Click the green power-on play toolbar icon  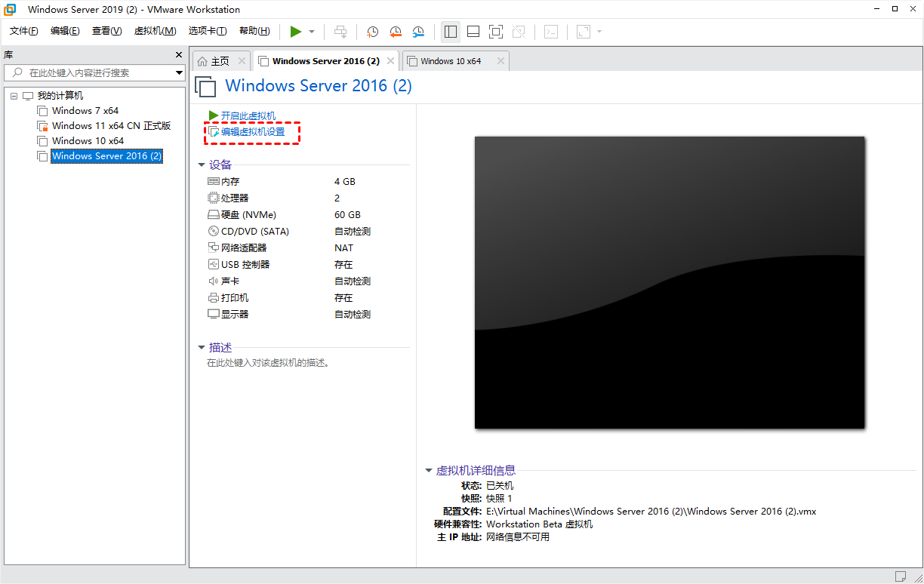[x=296, y=32]
